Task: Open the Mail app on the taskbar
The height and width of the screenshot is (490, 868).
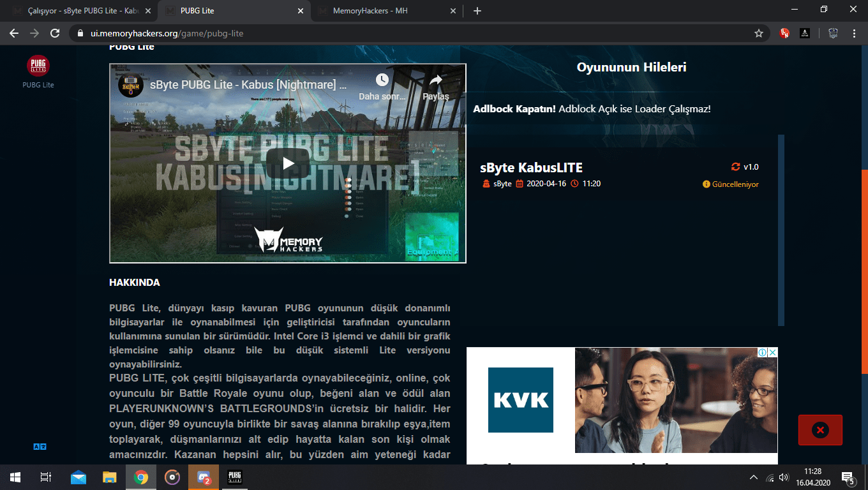Action: pyautogui.click(x=78, y=477)
